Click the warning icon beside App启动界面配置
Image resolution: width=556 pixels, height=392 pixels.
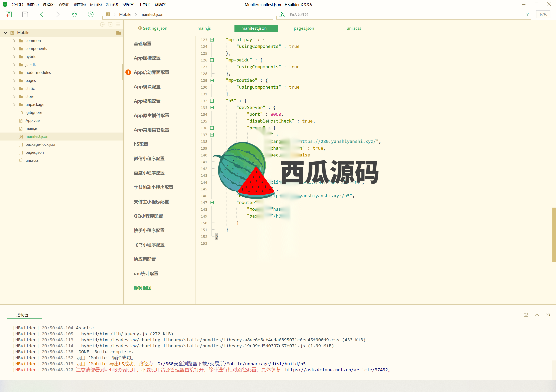[128, 72]
